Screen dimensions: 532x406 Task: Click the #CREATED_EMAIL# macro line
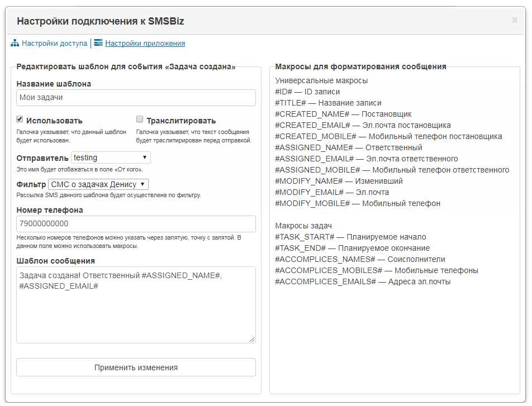point(363,125)
